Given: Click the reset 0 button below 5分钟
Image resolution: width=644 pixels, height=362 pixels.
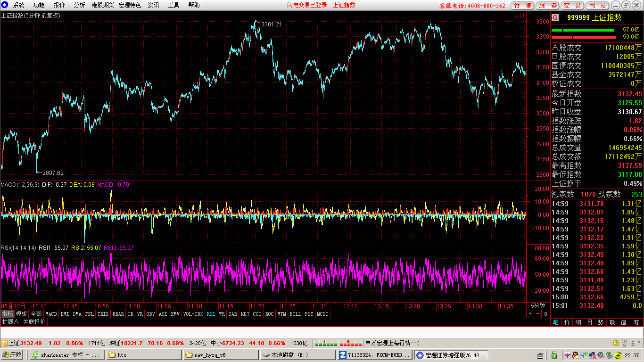Looking at the screenshot, I should point(545,314).
